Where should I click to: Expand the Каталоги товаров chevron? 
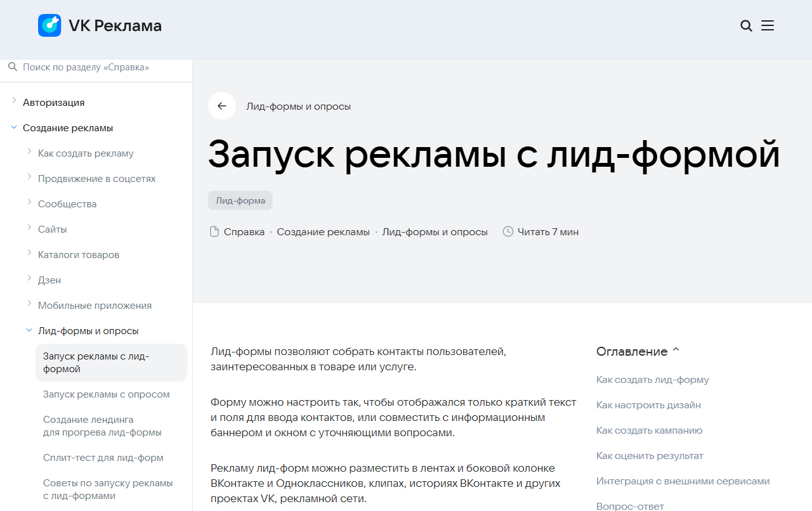pos(29,253)
